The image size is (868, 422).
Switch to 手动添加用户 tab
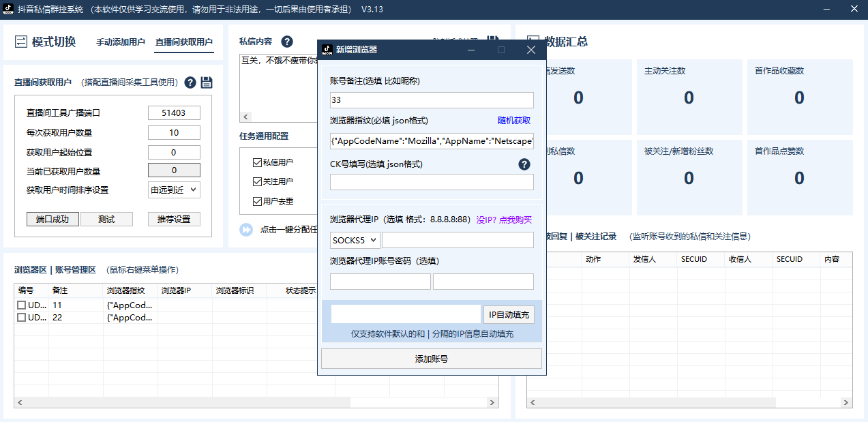click(x=121, y=42)
